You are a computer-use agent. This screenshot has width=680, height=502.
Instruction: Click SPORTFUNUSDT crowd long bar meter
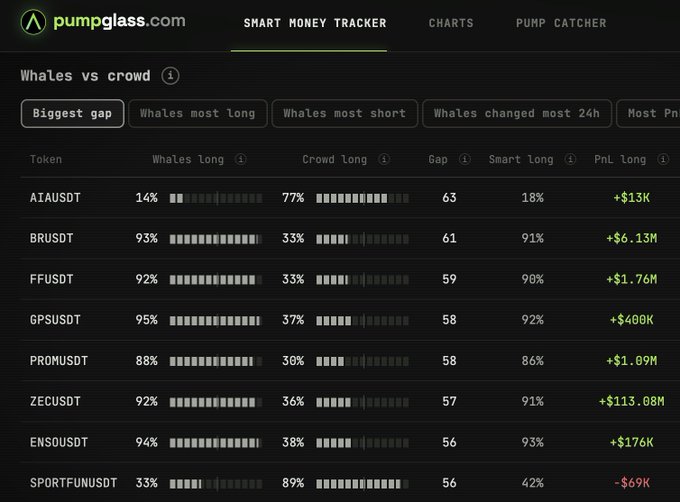(363, 484)
